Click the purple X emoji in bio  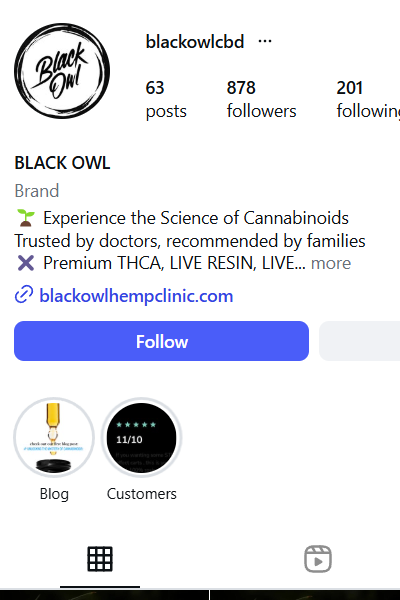(26, 263)
